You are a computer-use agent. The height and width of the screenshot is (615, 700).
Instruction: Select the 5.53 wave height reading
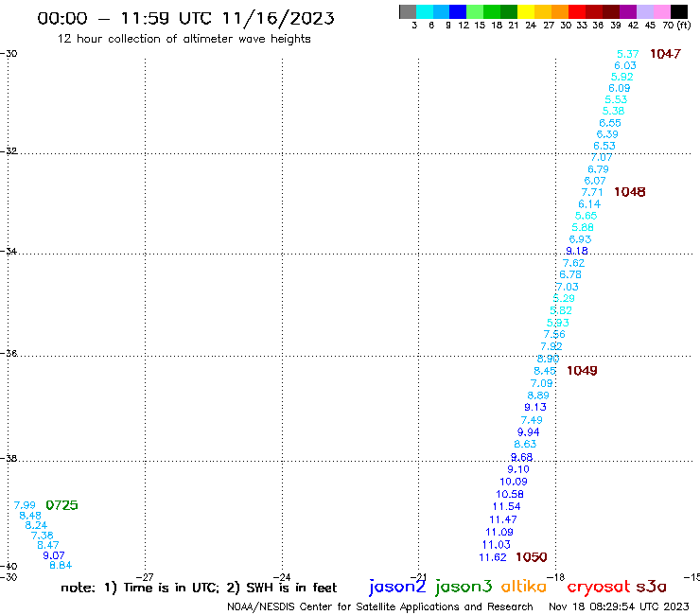pyautogui.click(x=616, y=99)
